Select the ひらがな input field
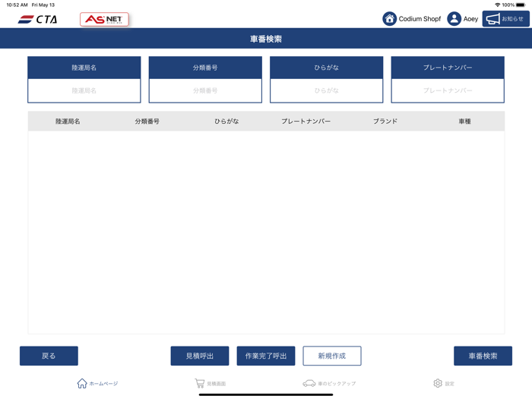The image size is (532, 399). click(x=326, y=90)
